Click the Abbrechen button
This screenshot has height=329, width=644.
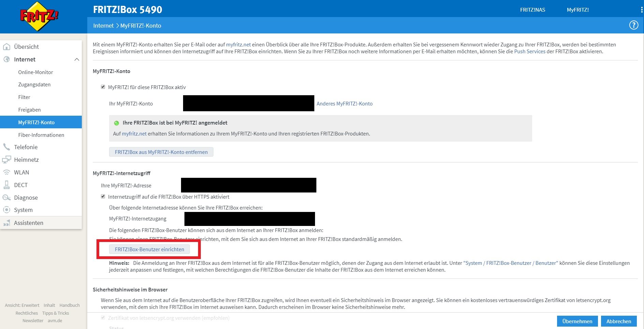(619, 321)
